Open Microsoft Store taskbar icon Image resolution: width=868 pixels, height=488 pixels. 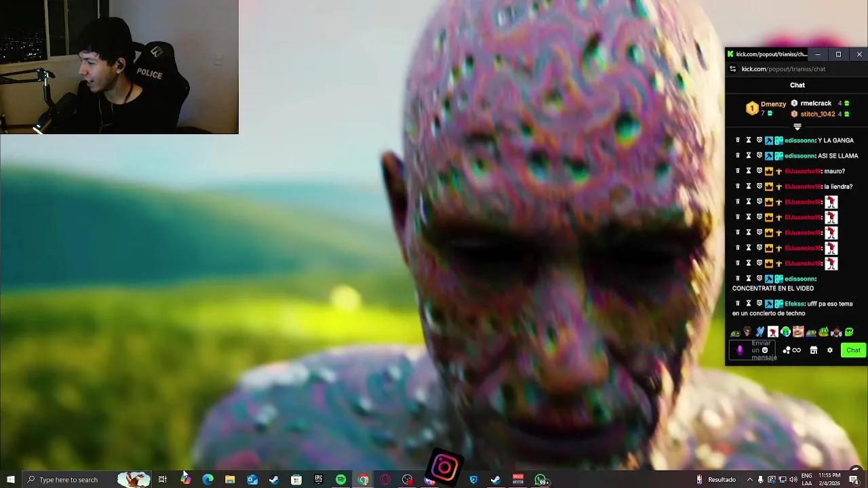click(x=296, y=480)
